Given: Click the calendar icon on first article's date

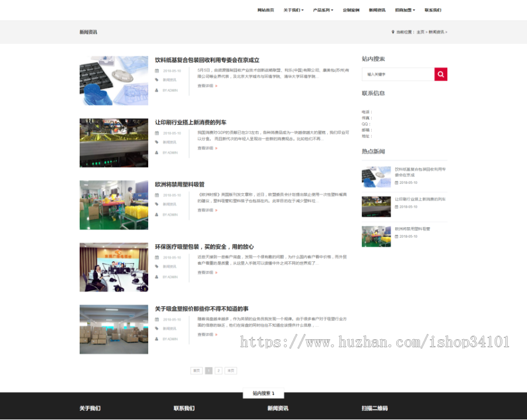Looking at the screenshot, I should pyautogui.click(x=156, y=71).
